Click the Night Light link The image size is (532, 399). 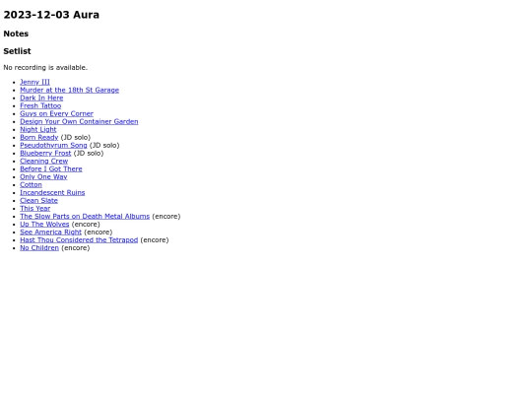point(38,129)
